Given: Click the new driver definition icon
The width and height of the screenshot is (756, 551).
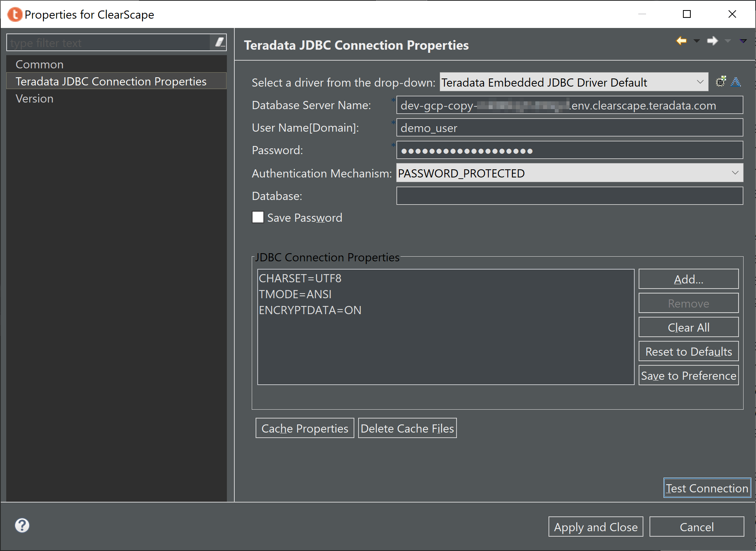Looking at the screenshot, I should 721,82.
